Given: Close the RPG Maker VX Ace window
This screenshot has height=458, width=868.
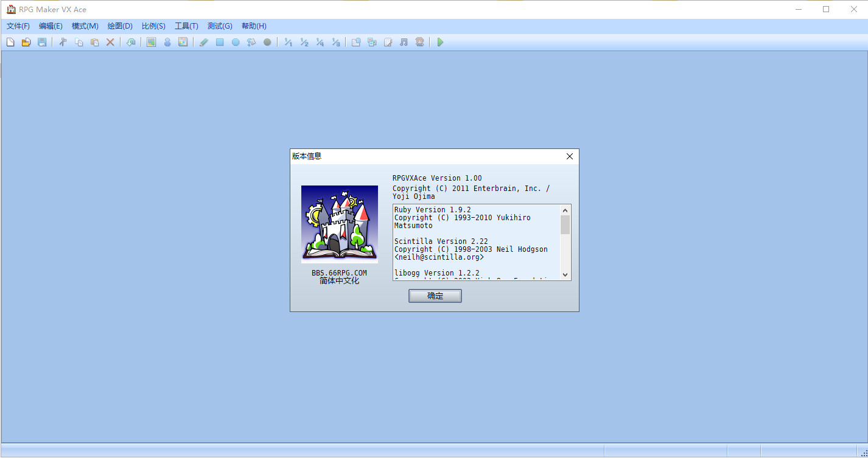Looking at the screenshot, I should click(x=854, y=9).
